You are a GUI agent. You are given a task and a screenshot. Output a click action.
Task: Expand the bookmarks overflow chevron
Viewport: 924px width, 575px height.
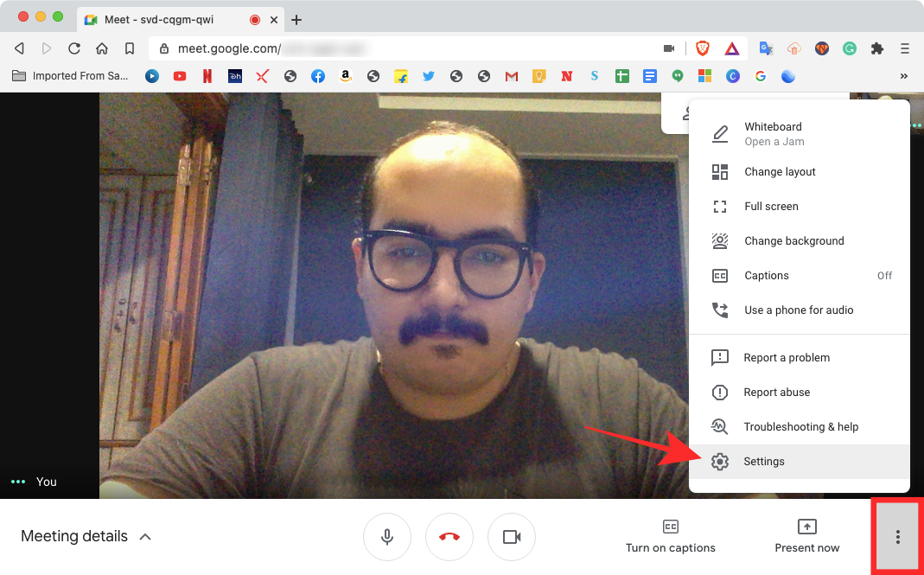coord(904,76)
